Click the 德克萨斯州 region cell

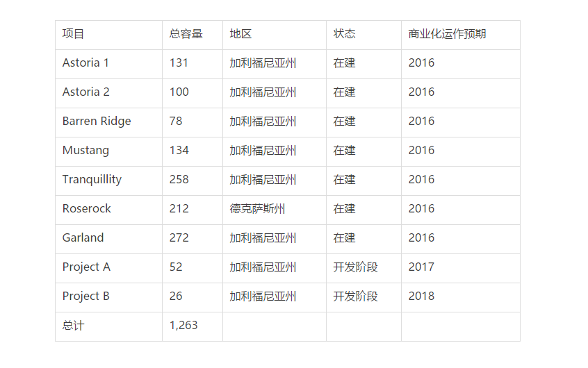coord(257,209)
